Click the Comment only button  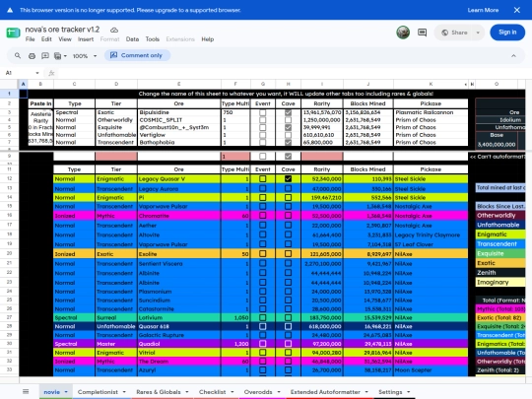(x=137, y=55)
